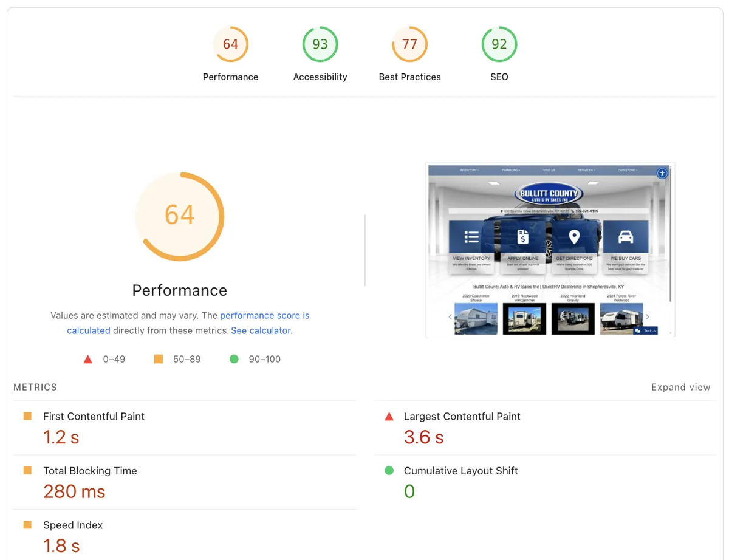This screenshot has width=729, height=560.
Task: Click the METRICS section heading
Action: pos(35,388)
